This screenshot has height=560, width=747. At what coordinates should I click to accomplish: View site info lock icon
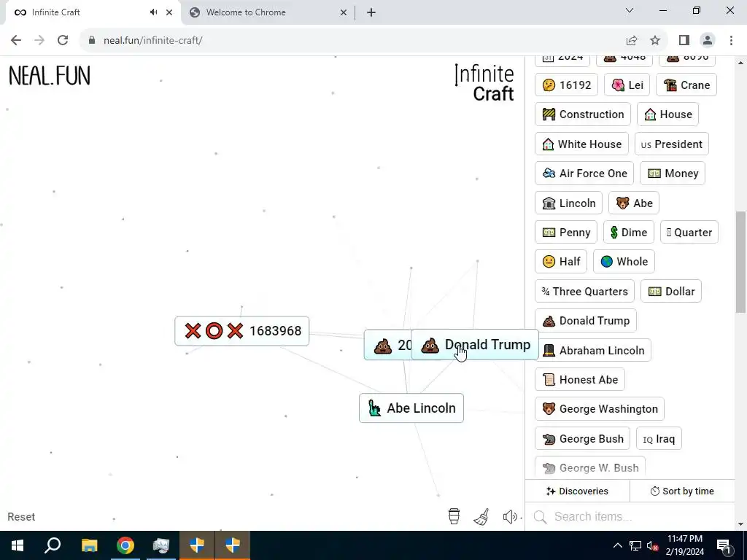tap(91, 41)
